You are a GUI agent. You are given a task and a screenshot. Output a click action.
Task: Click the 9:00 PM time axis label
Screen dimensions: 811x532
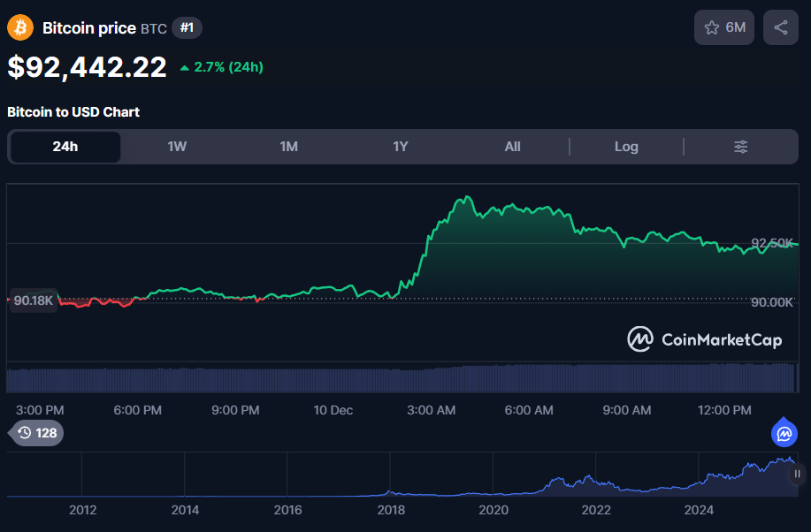pos(235,411)
